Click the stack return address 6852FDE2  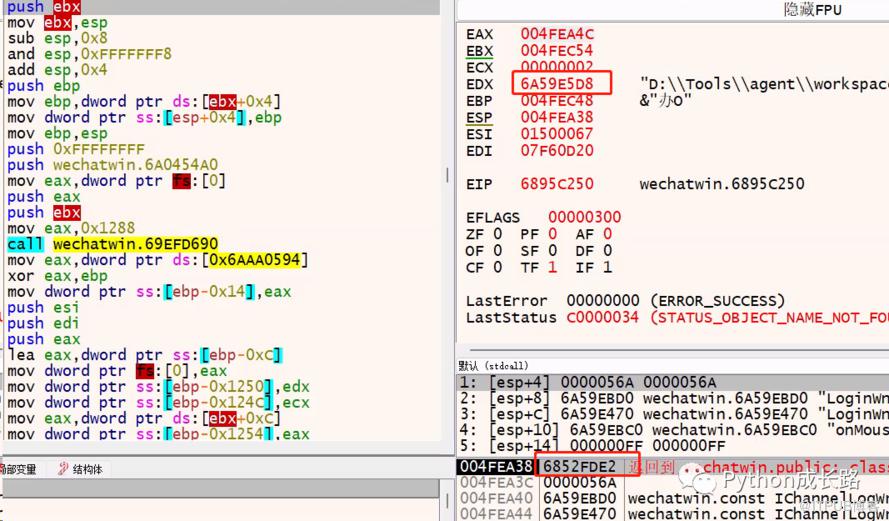coord(579,467)
